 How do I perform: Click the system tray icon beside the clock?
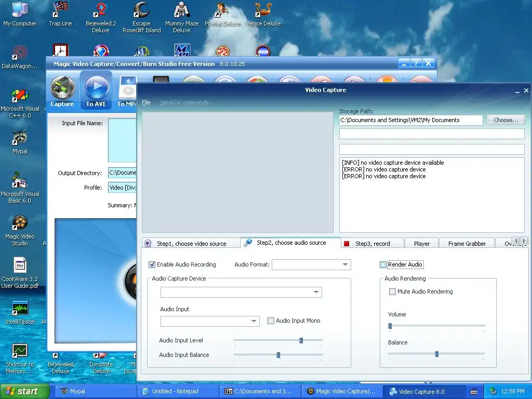(494, 391)
